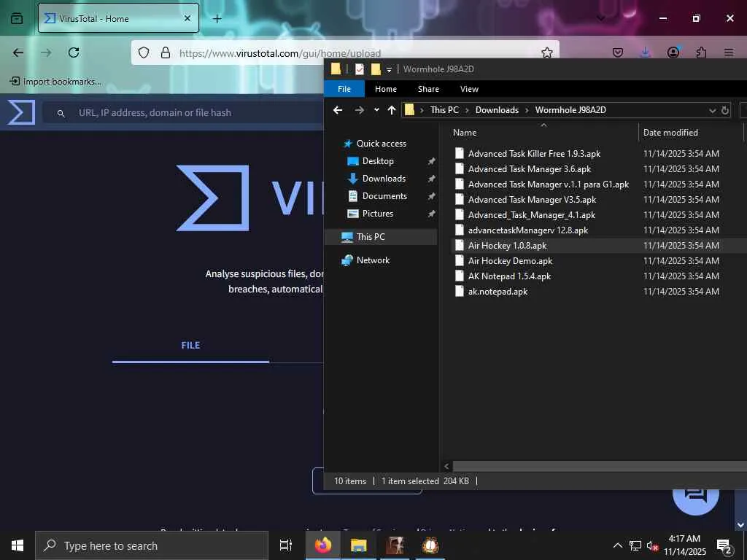Click new folder icon in Explorer title bar

(x=376, y=69)
